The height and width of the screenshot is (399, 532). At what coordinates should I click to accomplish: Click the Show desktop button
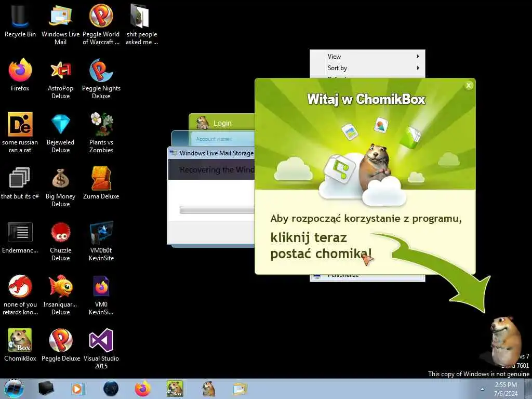coord(528,389)
